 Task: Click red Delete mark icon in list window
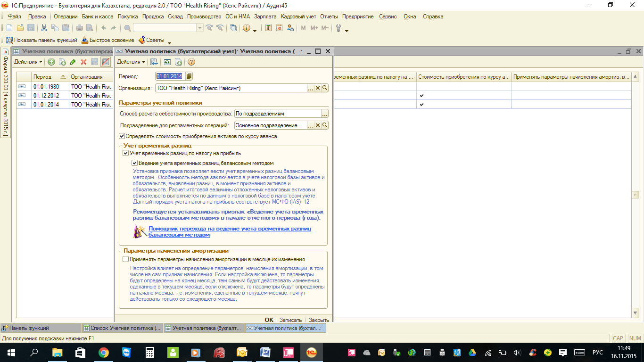(x=83, y=62)
